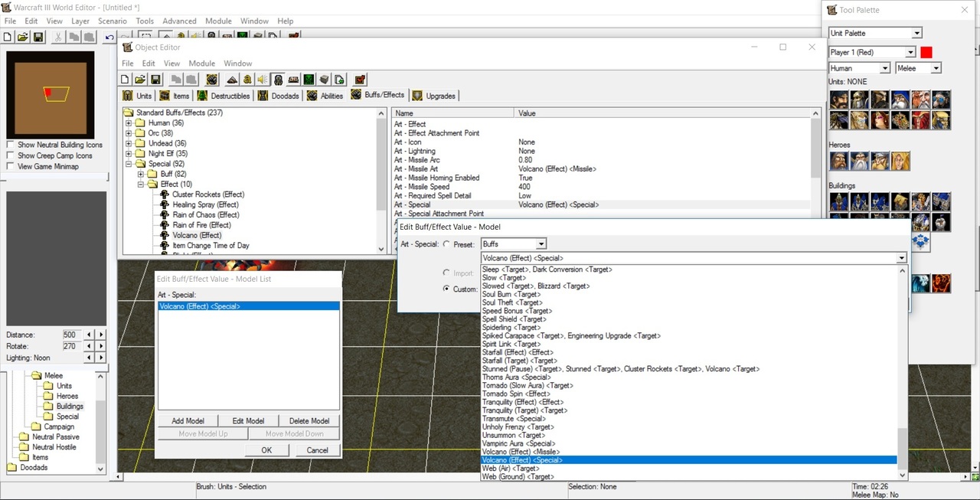Expand the Night Elf (35) folder
Viewport: 980px width, 500px height.
click(129, 154)
